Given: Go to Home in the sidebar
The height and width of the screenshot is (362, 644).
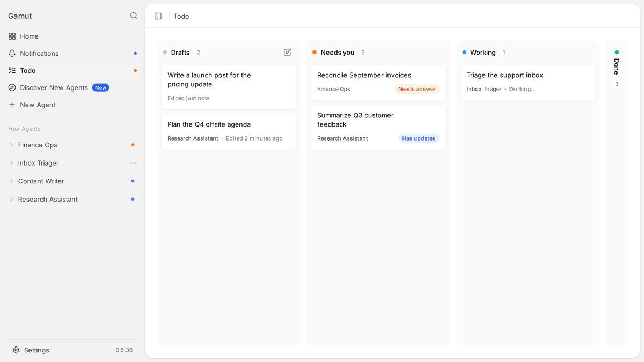Looking at the screenshot, I should point(72,36).
